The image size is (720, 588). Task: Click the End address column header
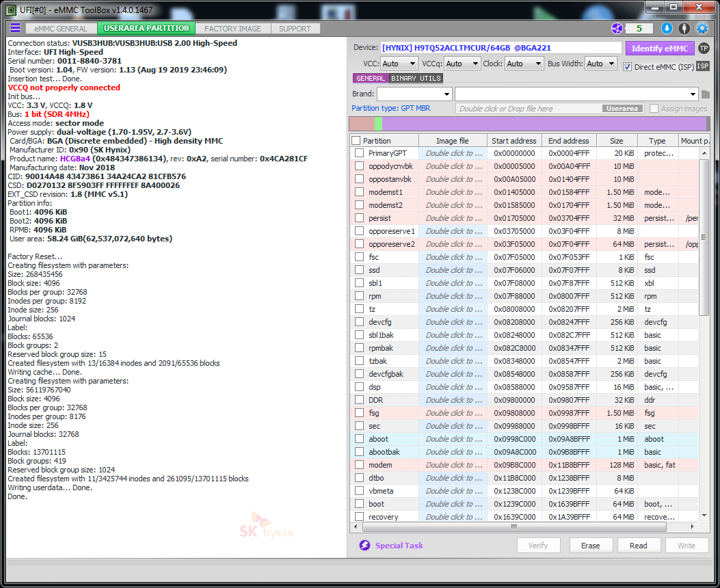point(569,141)
